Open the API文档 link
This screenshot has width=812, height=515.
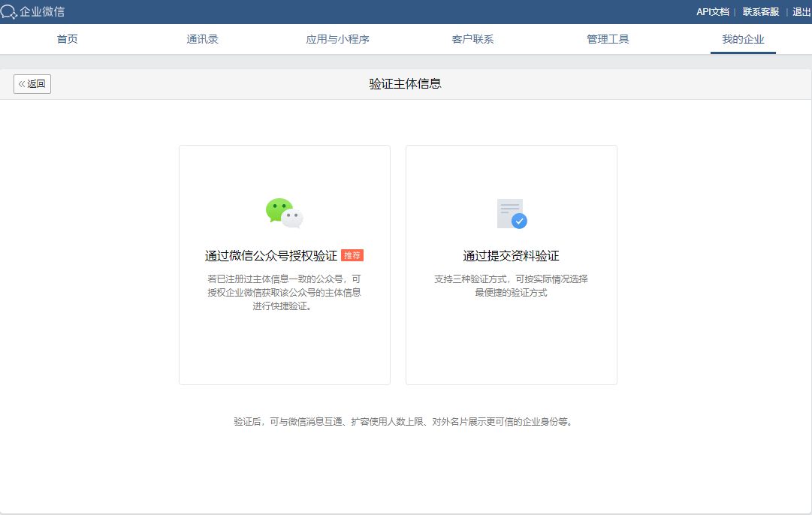tap(712, 11)
